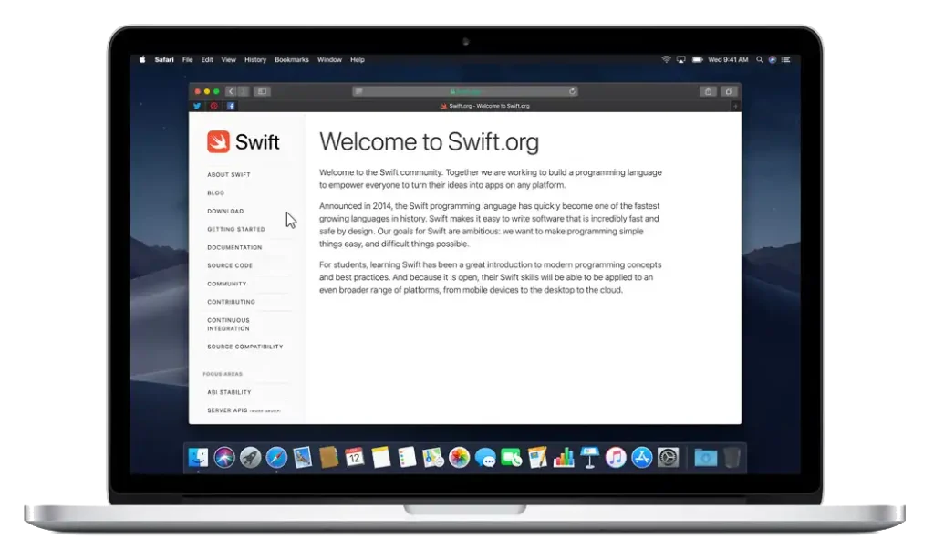
Task: Open Spotlight search in the menu bar
Action: pos(760,59)
